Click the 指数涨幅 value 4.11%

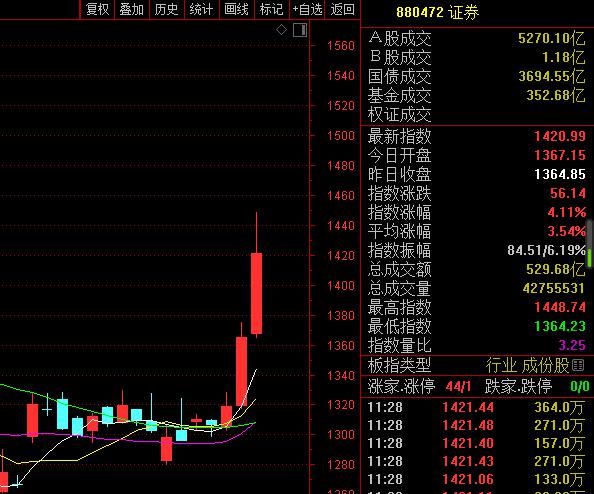tap(567, 212)
